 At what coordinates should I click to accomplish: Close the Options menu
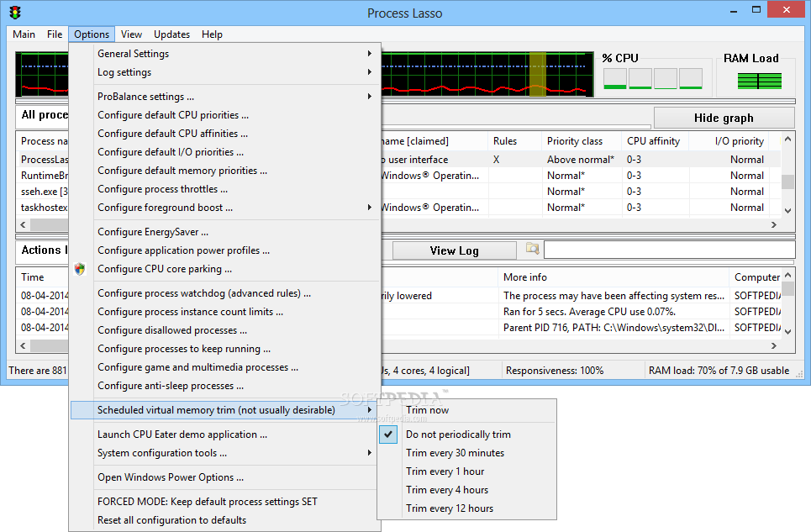92,34
